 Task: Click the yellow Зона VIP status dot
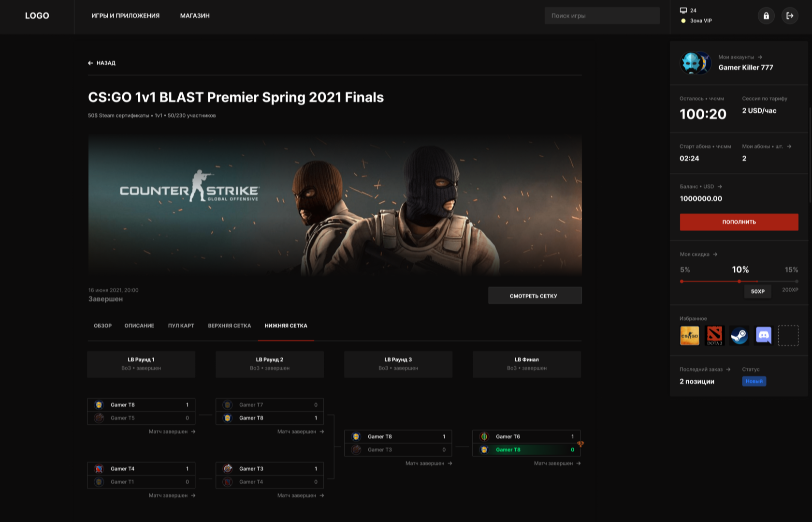[683, 21]
